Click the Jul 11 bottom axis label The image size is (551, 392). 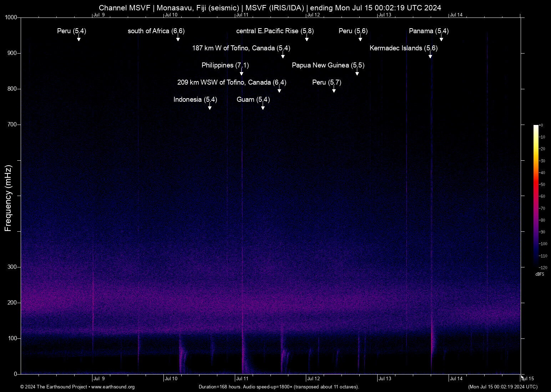[242, 379]
